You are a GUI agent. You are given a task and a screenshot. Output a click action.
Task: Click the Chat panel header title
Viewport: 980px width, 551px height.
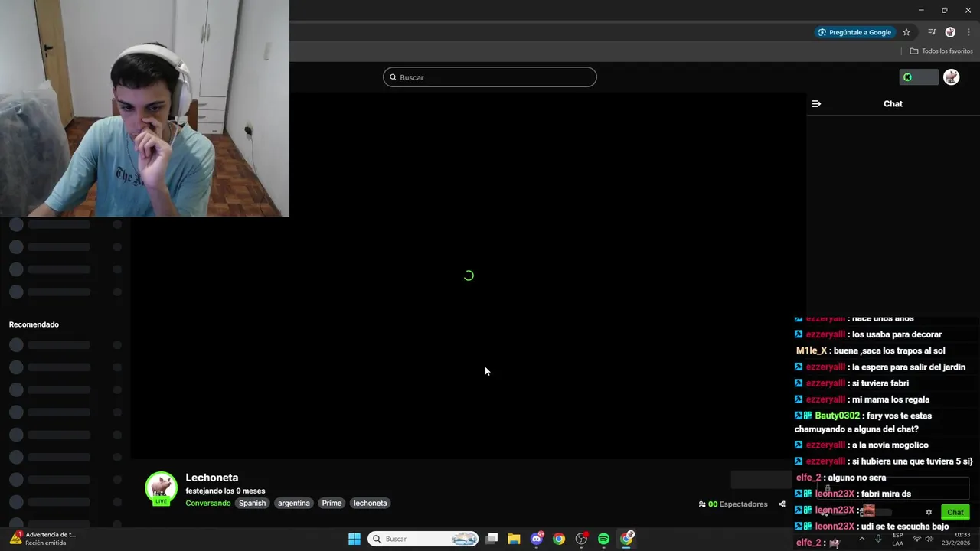[893, 103]
